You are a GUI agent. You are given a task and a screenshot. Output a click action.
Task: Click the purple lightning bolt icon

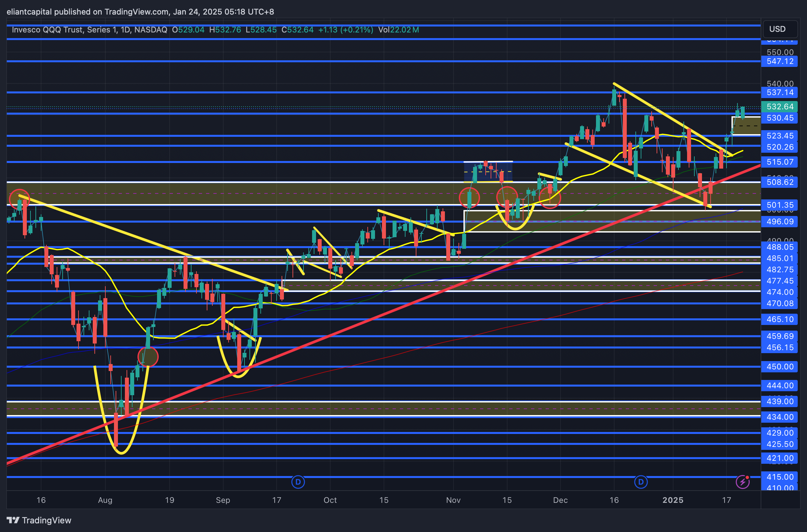(742, 482)
